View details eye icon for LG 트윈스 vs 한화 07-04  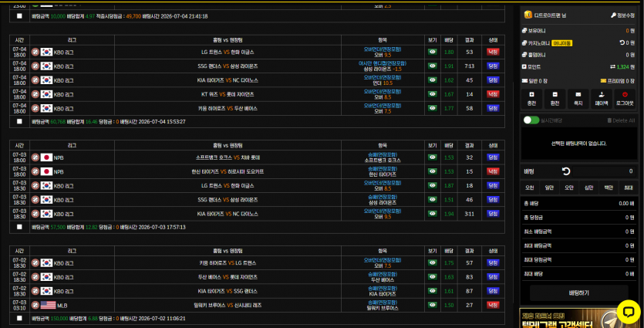[433, 52]
